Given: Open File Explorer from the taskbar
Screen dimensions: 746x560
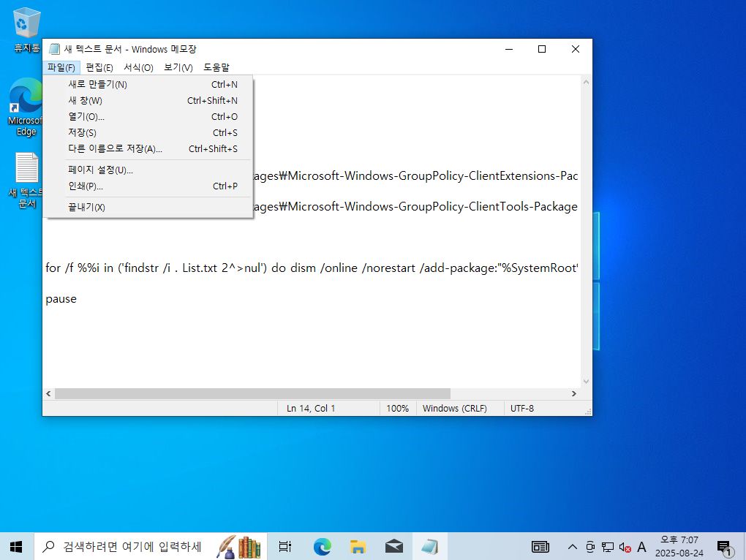Looking at the screenshot, I should 358,547.
